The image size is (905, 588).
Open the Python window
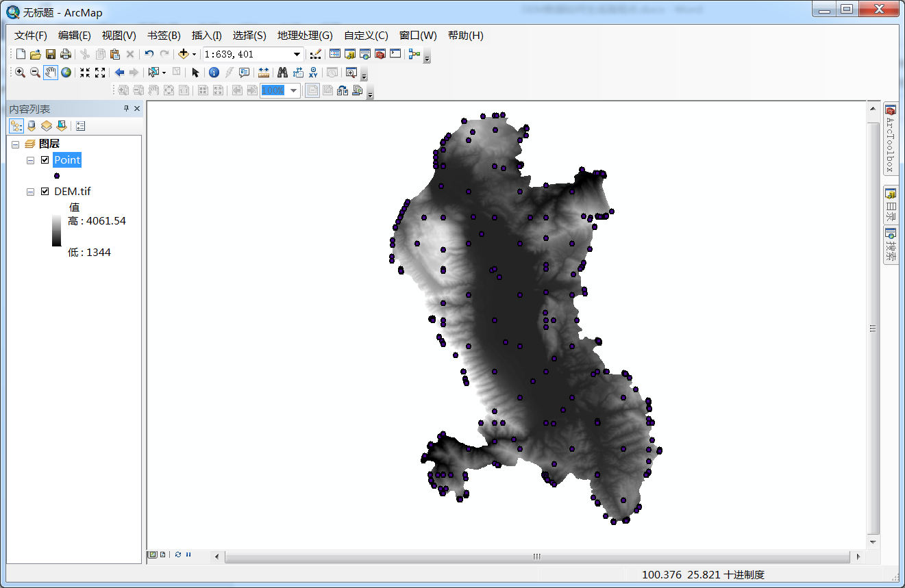pyautogui.click(x=395, y=53)
